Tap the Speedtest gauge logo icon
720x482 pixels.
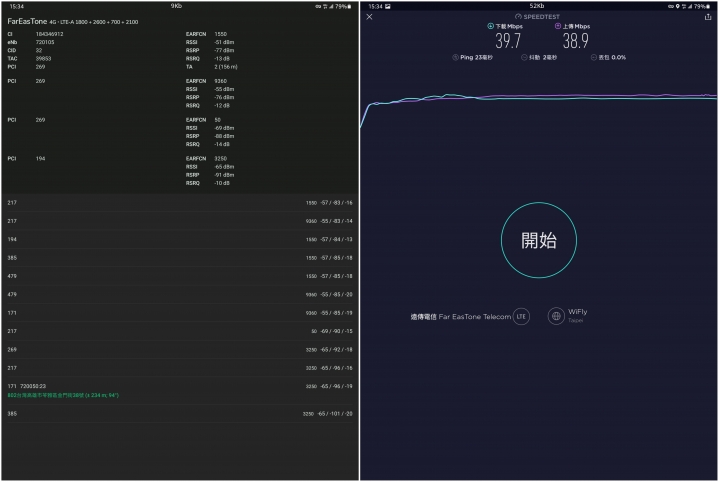click(x=518, y=17)
